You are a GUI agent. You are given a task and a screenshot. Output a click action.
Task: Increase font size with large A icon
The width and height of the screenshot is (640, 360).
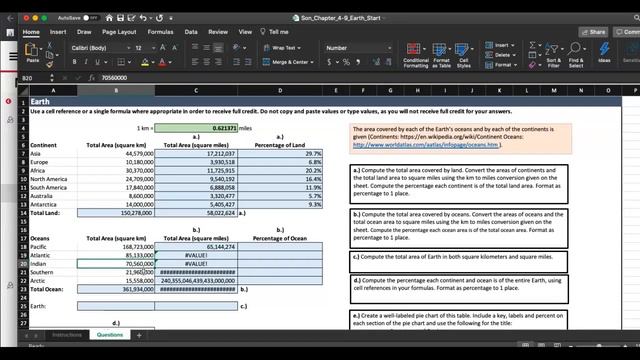[163, 48]
